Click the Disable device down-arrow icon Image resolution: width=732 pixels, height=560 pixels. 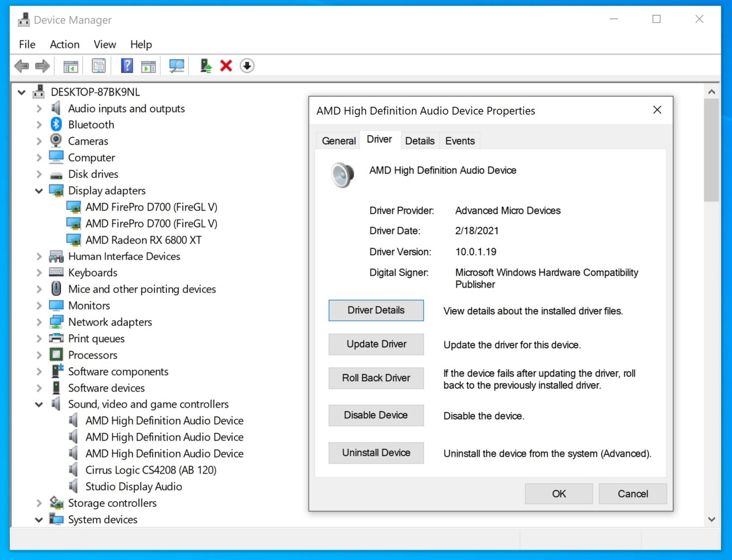(x=247, y=66)
